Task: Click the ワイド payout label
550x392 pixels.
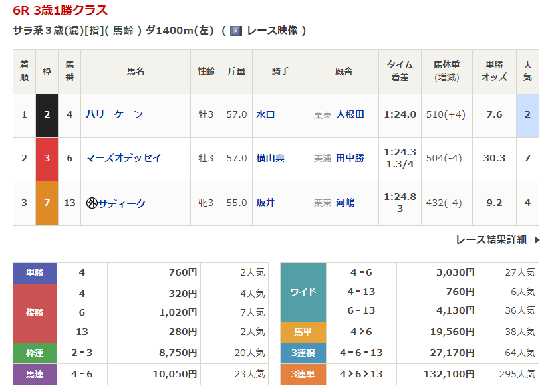Action: (x=303, y=292)
